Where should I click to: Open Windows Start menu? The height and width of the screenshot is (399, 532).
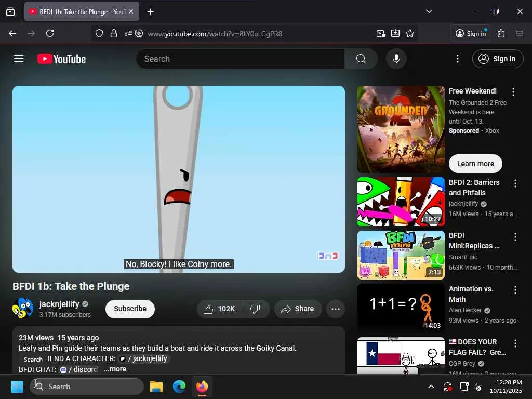click(17, 387)
